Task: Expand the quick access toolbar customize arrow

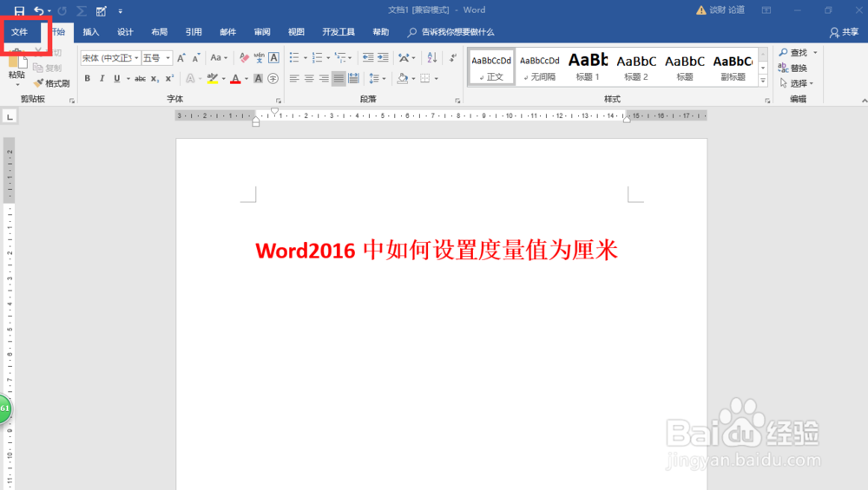Action: [x=120, y=11]
